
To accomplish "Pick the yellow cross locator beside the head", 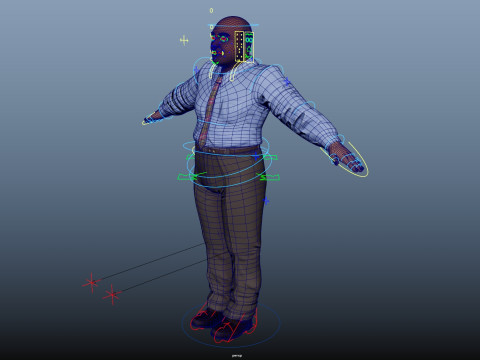I will [184, 41].
